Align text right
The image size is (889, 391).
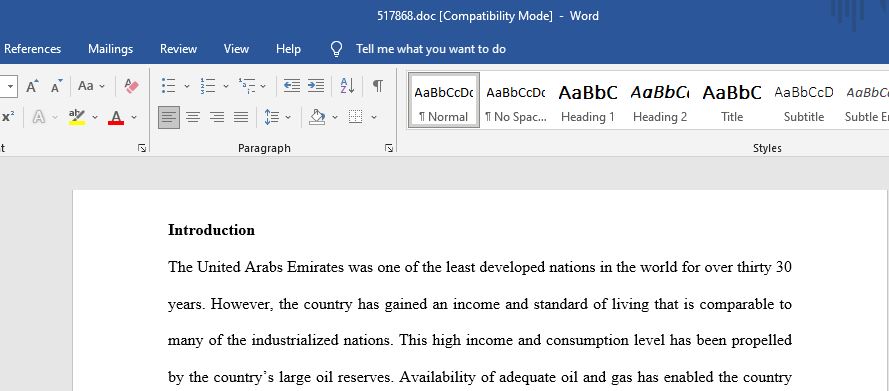pyautogui.click(x=217, y=117)
